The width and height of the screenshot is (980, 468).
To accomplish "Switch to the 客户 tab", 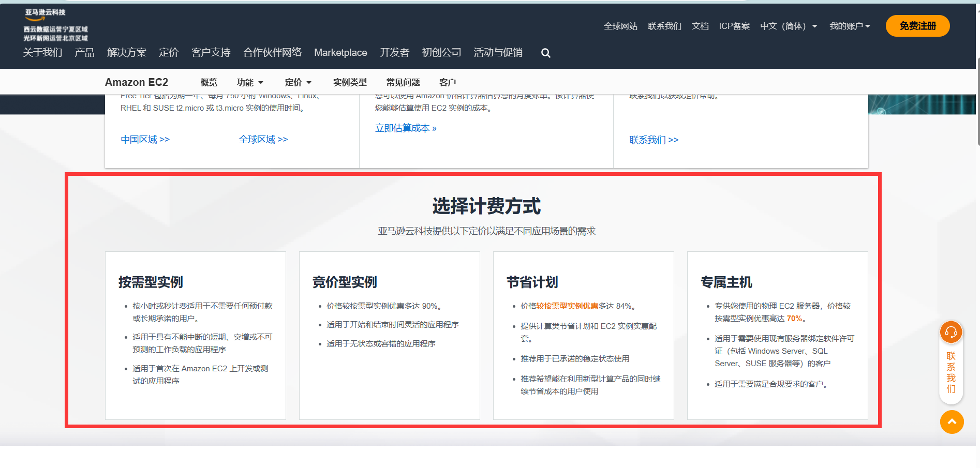I will pyautogui.click(x=448, y=82).
